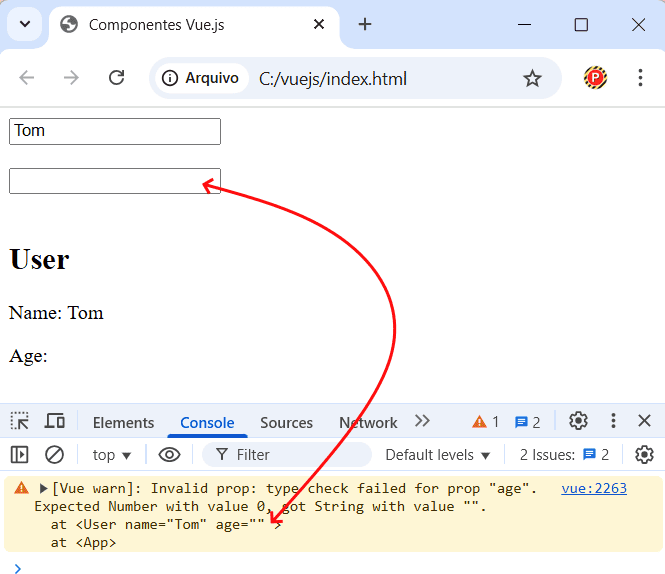Click the warnings count indicator
The height and width of the screenshot is (574, 665).
tap(486, 422)
